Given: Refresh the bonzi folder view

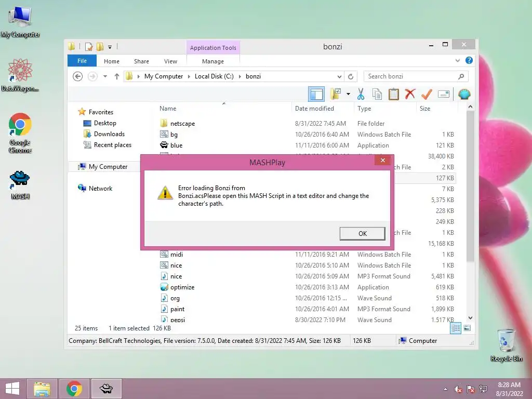Looking at the screenshot, I should [x=351, y=77].
